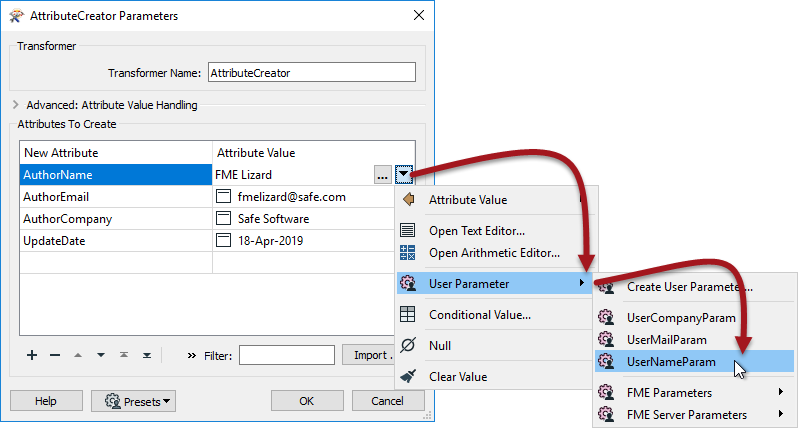Select the UpdateDate attribute cell
This screenshot has height=428, width=798.
(116, 240)
